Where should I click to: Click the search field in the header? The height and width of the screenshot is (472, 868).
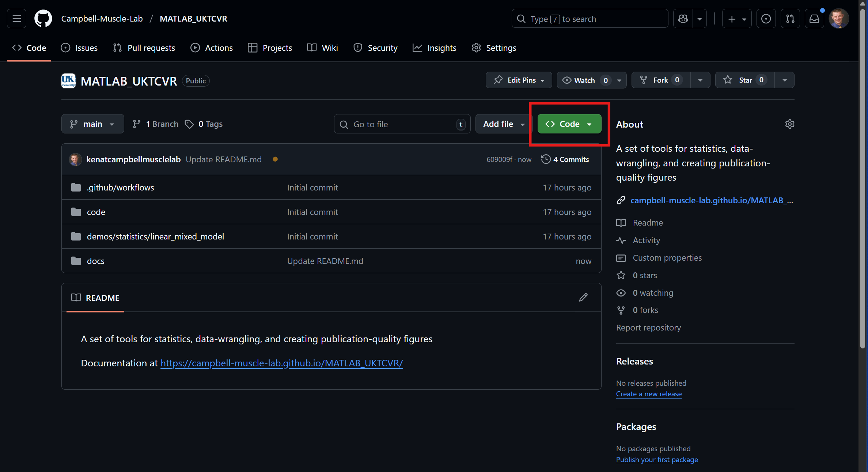point(590,19)
